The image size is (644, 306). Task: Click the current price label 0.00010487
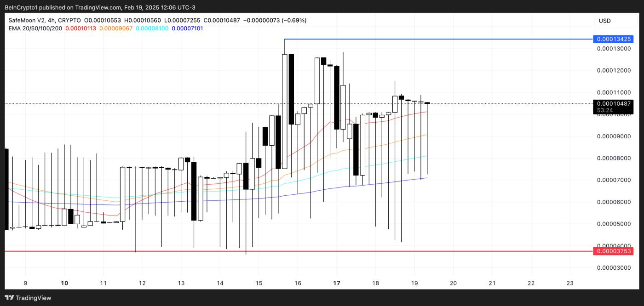pyautogui.click(x=614, y=103)
